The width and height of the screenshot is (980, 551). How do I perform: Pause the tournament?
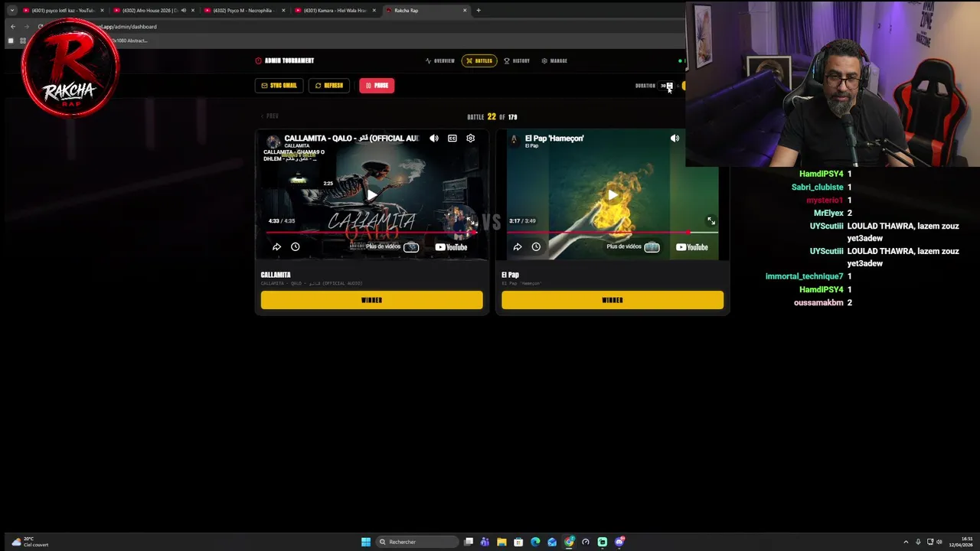(377, 86)
